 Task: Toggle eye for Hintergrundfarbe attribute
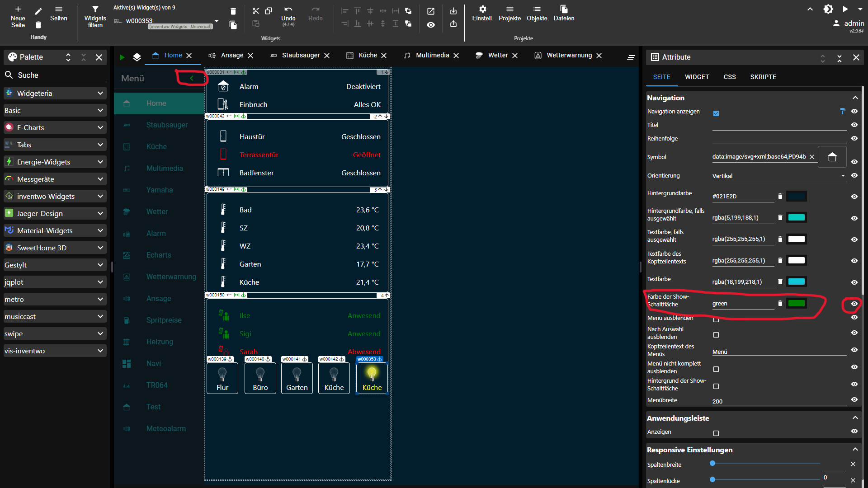click(x=854, y=197)
